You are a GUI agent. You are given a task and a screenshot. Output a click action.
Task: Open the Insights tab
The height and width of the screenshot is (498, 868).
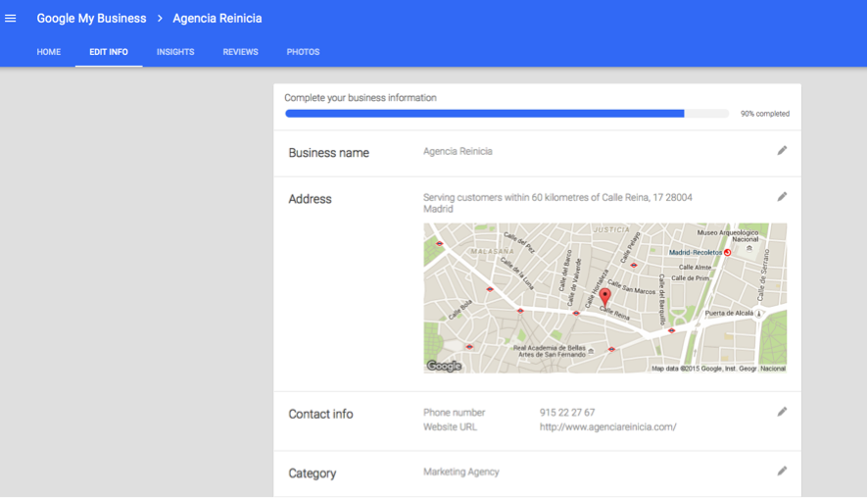point(175,52)
